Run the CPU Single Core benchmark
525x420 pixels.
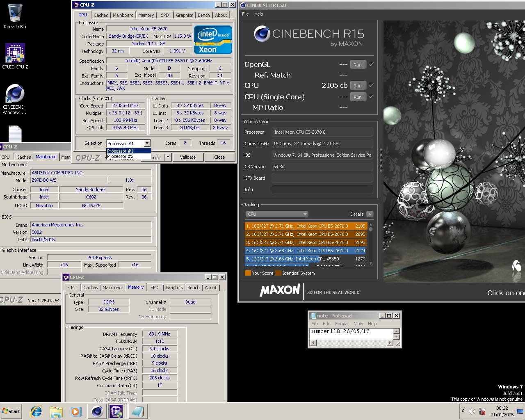pyautogui.click(x=358, y=97)
